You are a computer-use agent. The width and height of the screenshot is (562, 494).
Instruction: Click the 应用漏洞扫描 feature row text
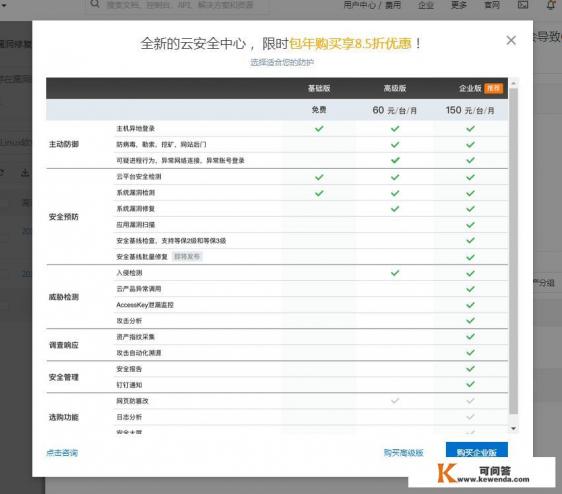coord(135,225)
